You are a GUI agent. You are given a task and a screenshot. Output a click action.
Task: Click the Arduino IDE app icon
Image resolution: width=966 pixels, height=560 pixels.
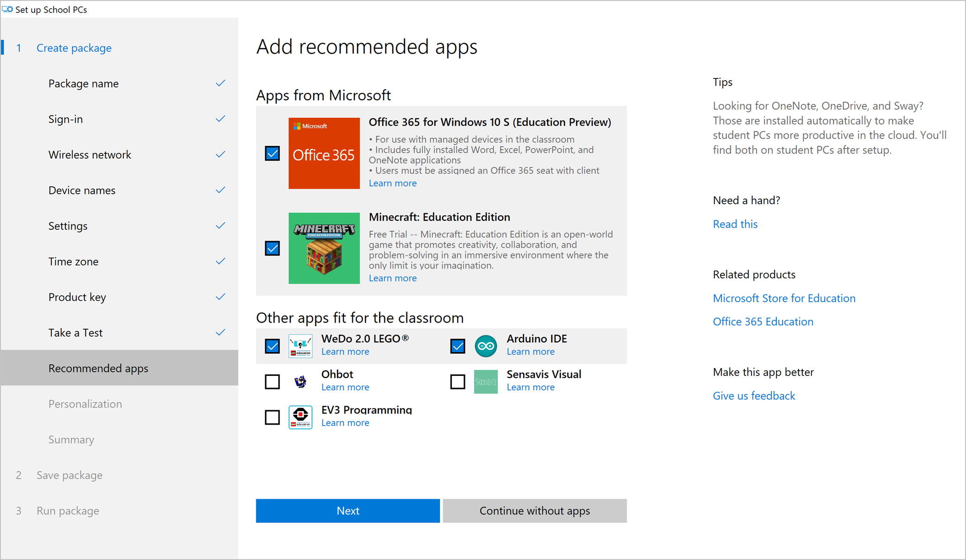[486, 346]
